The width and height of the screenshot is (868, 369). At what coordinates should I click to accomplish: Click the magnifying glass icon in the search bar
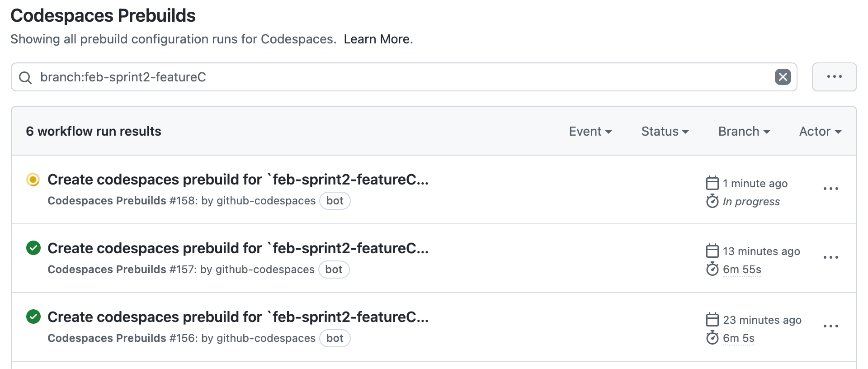click(x=25, y=77)
